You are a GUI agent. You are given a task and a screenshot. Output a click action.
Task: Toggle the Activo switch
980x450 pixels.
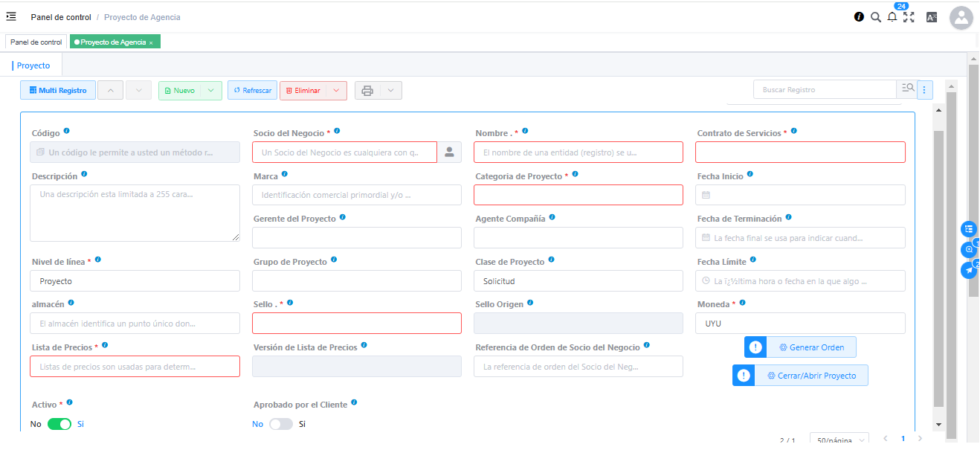point(59,424)
